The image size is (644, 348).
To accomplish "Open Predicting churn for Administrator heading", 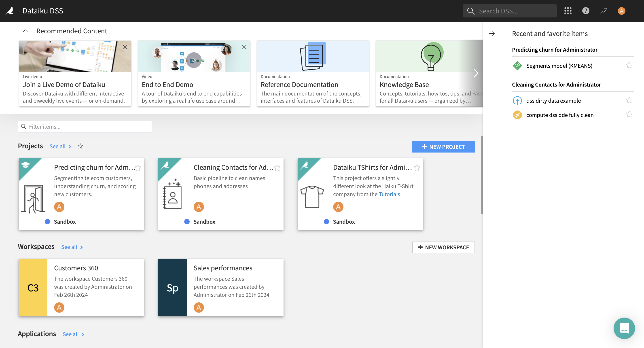I will pos(555,50).
